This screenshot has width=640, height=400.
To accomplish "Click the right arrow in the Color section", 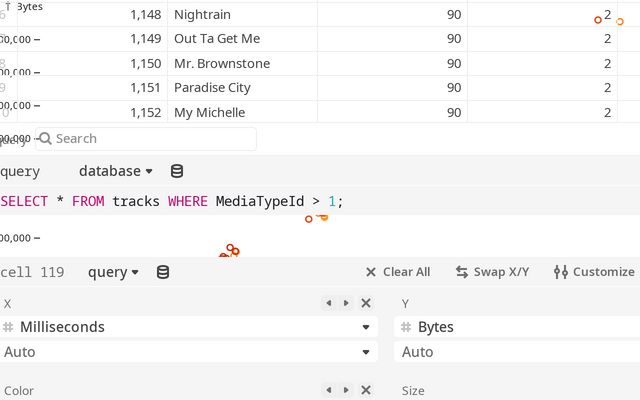I will click(x=346, y=390).
